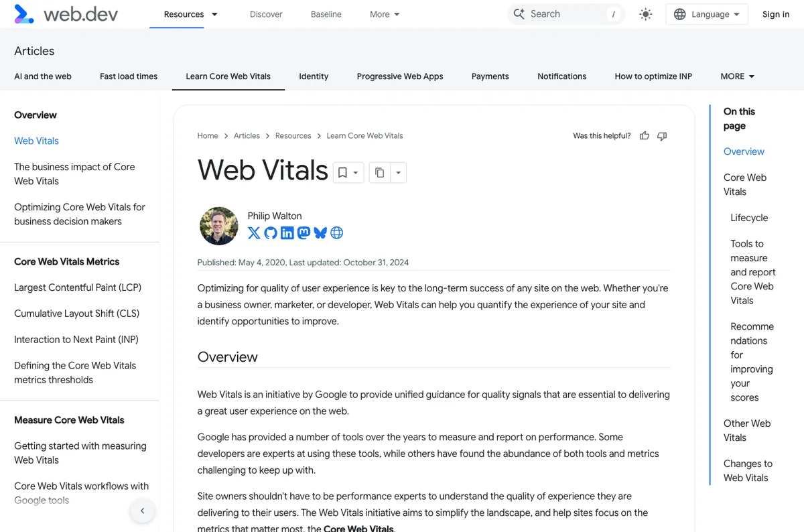Click Learn Core Web Vitals breadcrumb link
This screenshot has height=532, width=804.
click(365, 136)
